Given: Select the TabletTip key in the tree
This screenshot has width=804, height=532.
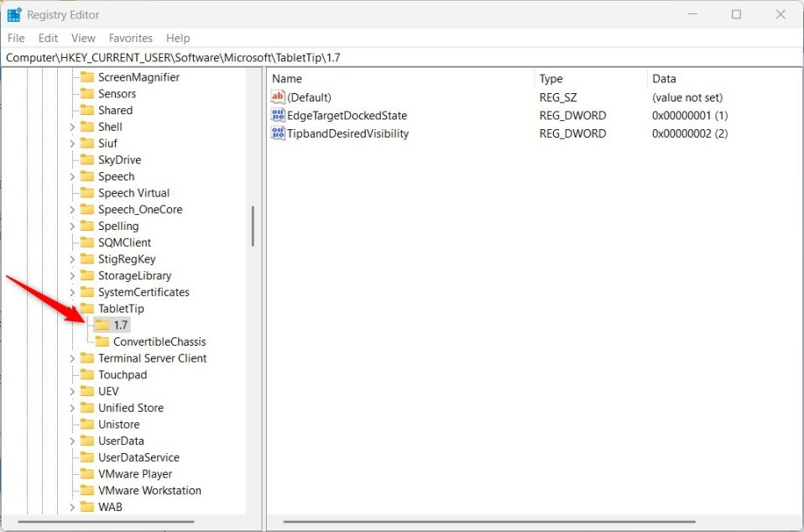Looking at the screenshot, I should (121, 309).
